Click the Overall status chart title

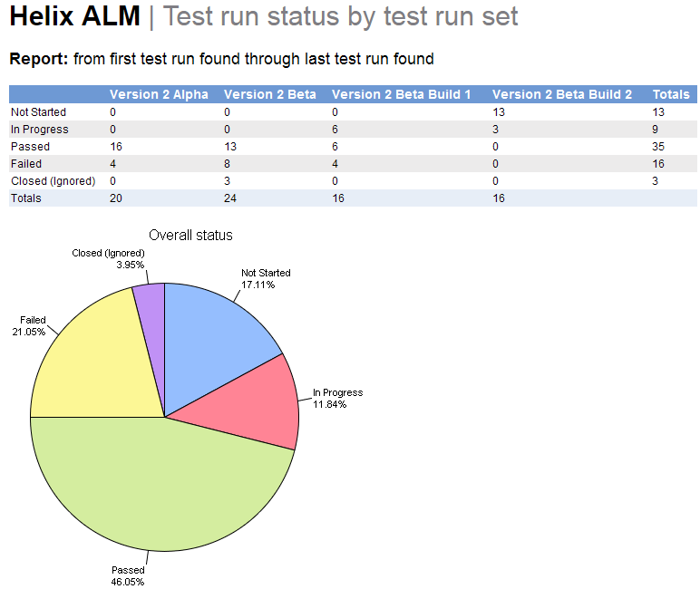click(190, 236)
